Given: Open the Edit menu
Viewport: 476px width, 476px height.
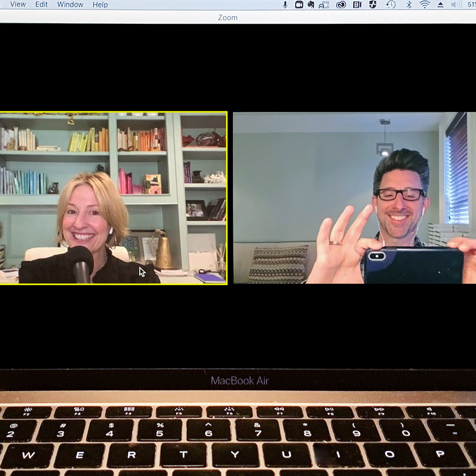Looking at the screenshot, I should click(x=41, y=4).
